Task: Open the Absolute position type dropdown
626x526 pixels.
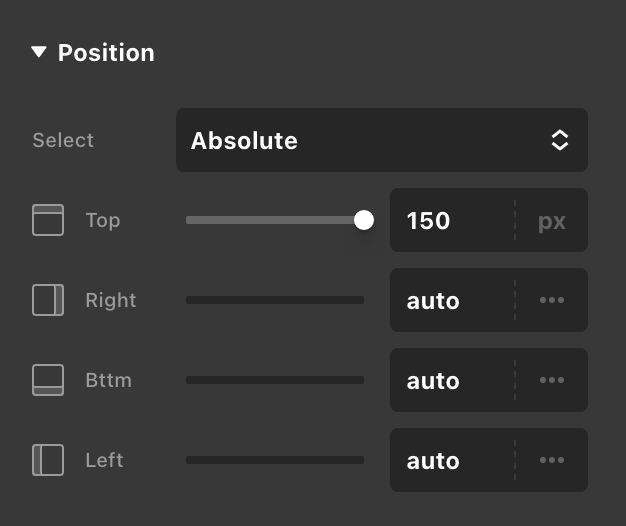Action: coord(381,140)
